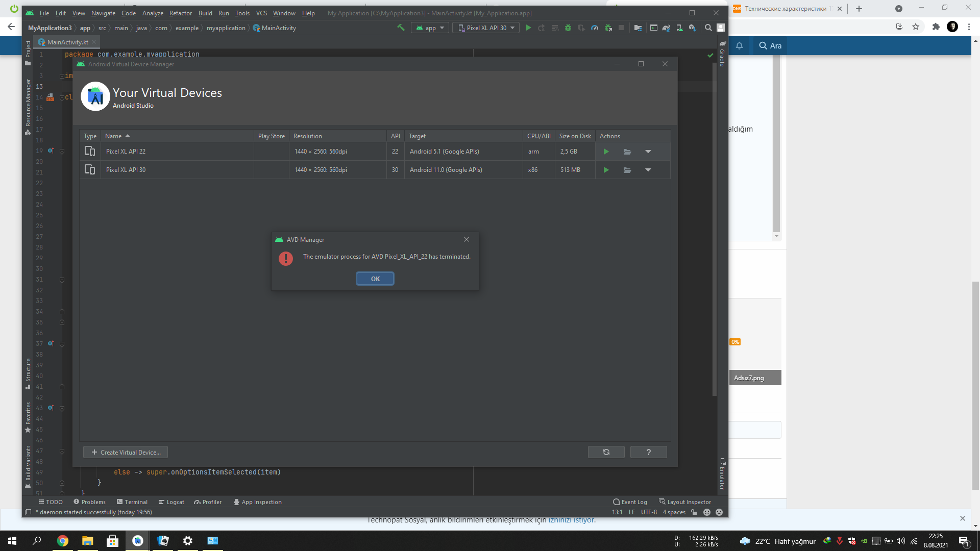Show Pixel XL API 30 on disk
This screenshot has width=980, height=551.
(627, 170)
